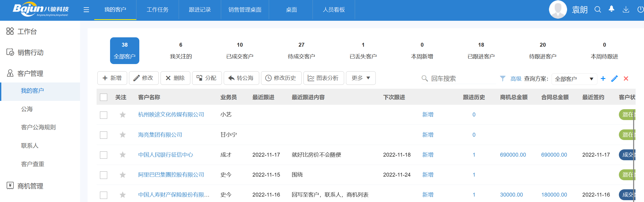
Task: Click the search magnifier in top header
Action: click(x=598, y=10)
